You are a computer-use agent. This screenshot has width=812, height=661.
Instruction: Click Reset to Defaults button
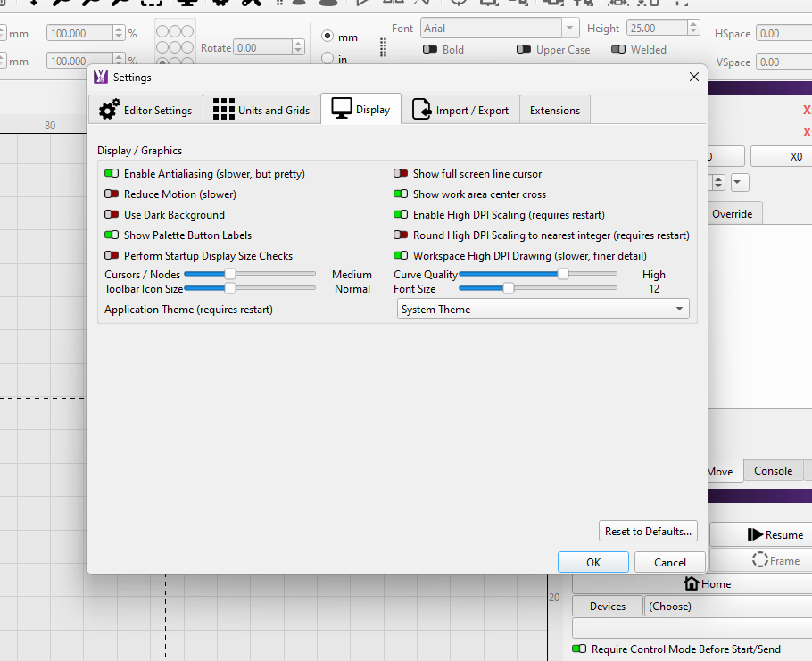coord(648,531)
